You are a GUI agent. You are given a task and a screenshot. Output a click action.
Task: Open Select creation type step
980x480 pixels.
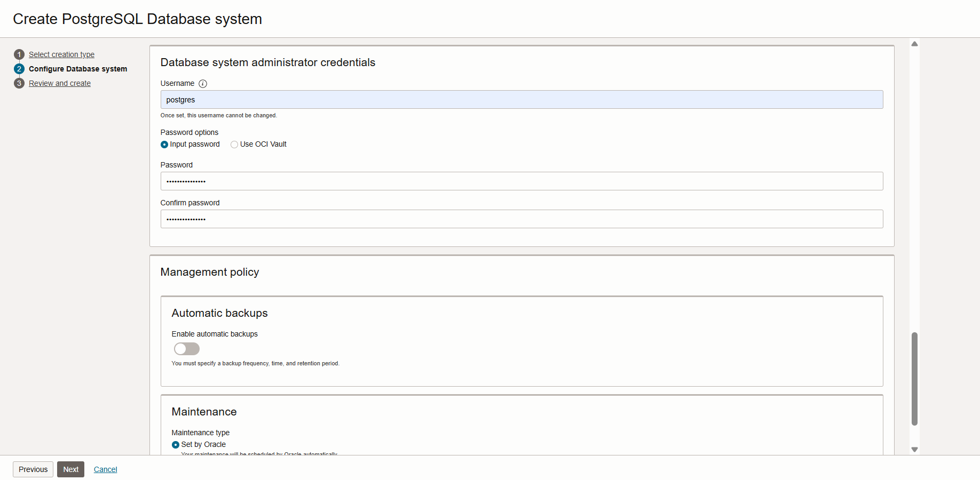61,54
